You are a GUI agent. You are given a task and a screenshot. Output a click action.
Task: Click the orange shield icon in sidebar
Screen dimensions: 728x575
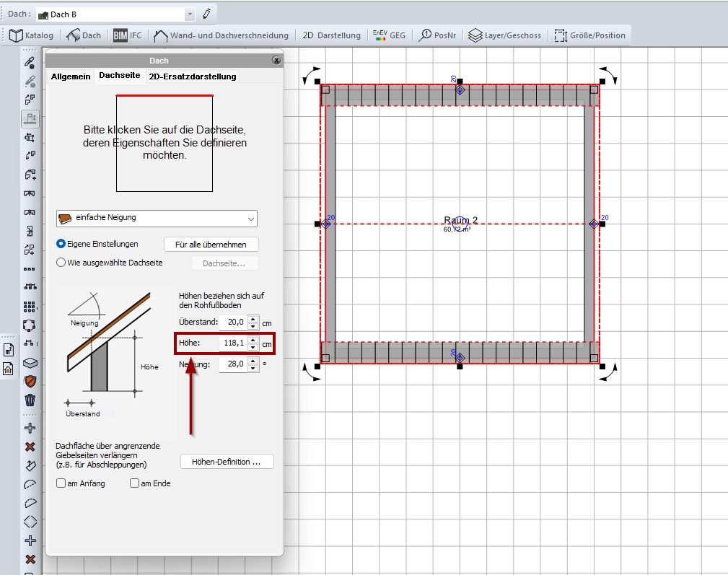[30, 381]
